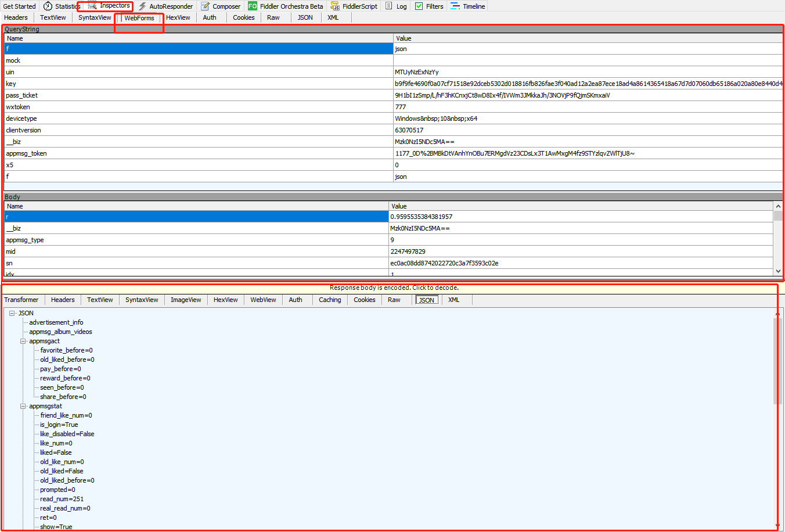The width and height of the screenshot is (785, 532).
Task: Open response XML tab
Action: [454, 300]
